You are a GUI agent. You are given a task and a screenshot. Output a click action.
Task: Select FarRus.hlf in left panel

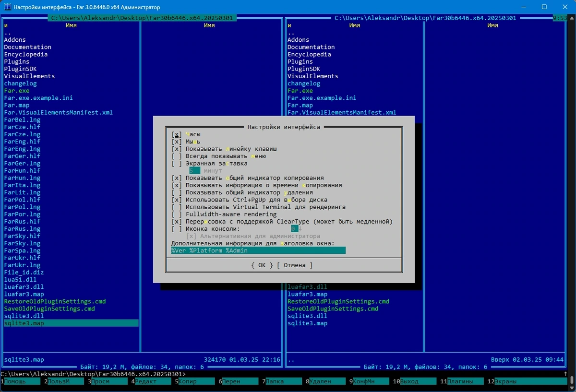tap(22, 222)
